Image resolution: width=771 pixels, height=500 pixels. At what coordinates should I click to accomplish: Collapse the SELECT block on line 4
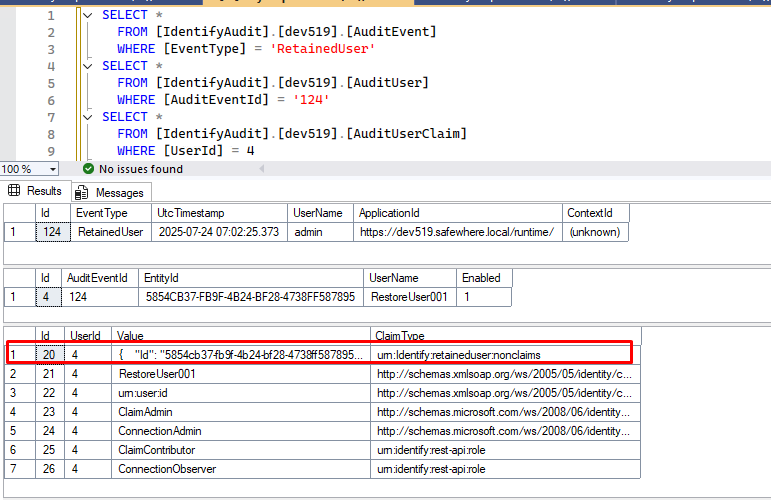pos(88,66)
